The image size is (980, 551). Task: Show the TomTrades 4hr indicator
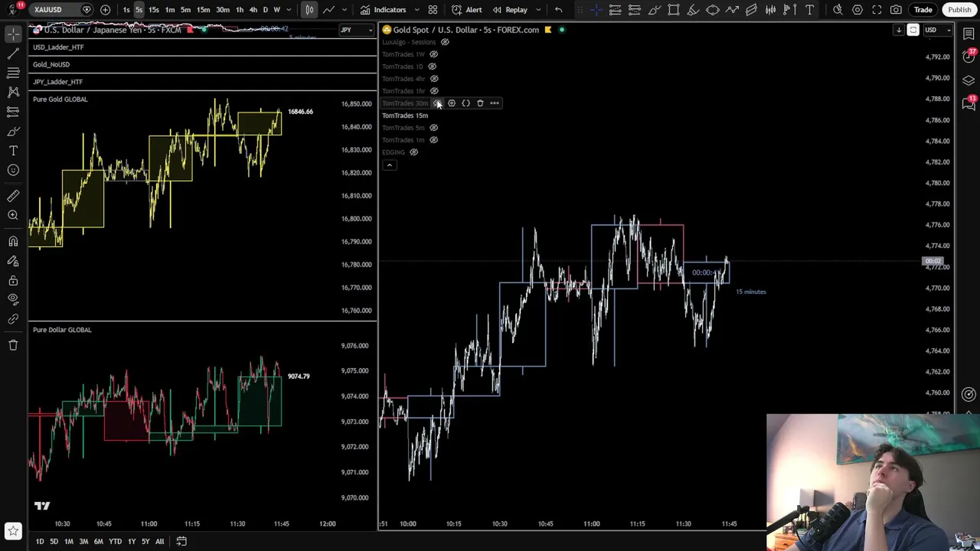pyautogui.click(x=433, y=79)
